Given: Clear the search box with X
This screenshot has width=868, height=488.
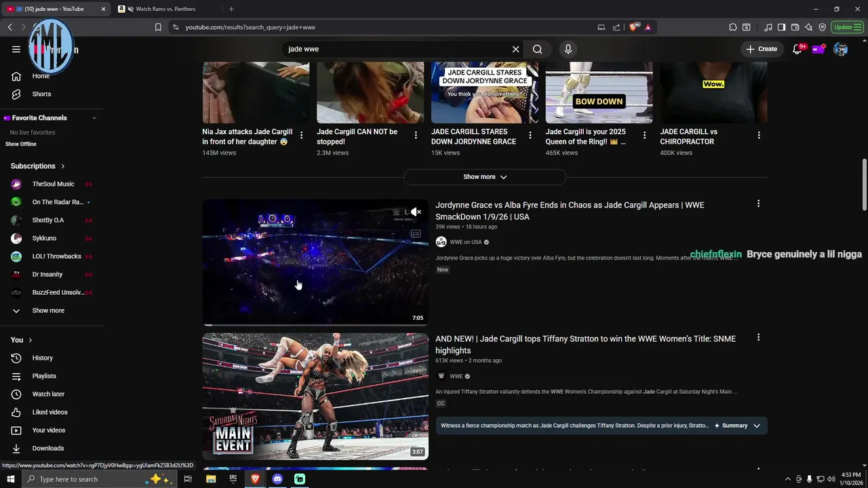Looking at the screenshot, I should coord(515,49).
